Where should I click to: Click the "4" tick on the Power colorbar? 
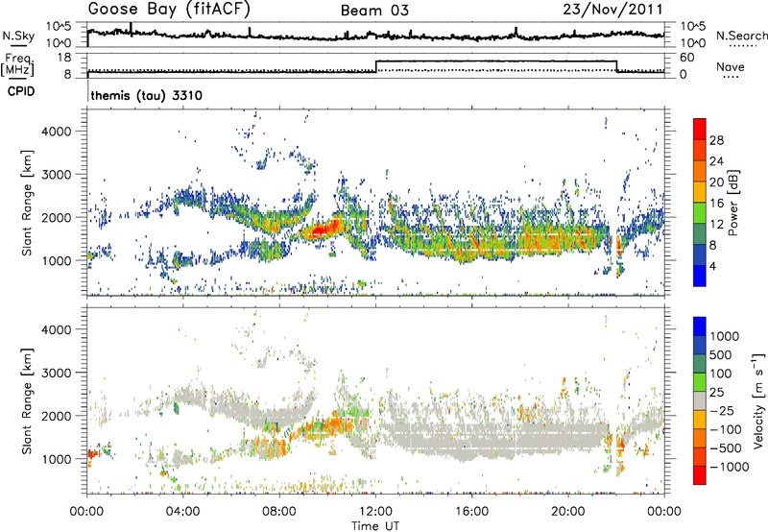(712, 267)
